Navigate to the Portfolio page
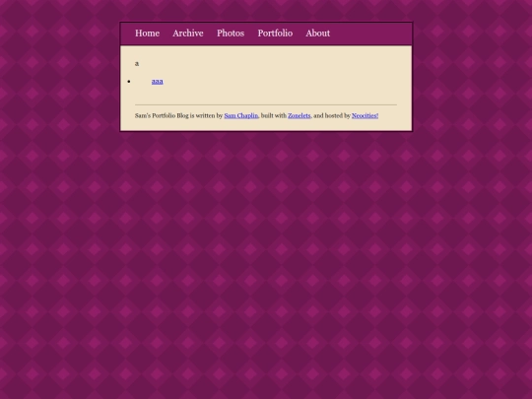The width and height of the screenshot is (532, 399). tap(275, 33)
